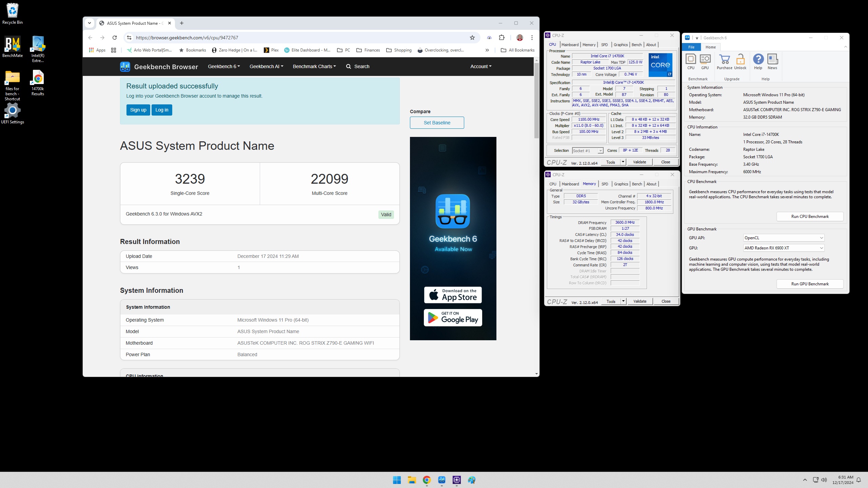Viewport: 868px width, 488px height.
Task: Click the GPU benchmark icon in Geekbench 6
Action: (x=705, y=62)
